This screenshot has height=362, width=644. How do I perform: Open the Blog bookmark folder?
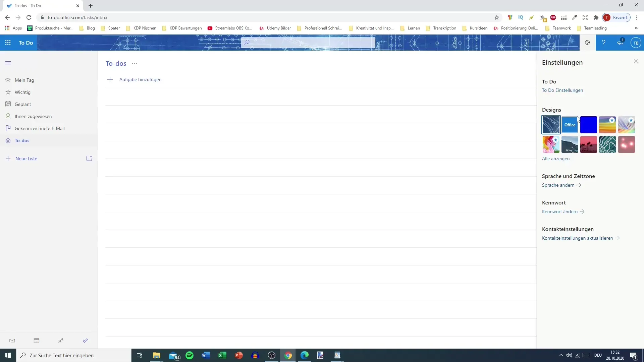click(x=87, y=28)
